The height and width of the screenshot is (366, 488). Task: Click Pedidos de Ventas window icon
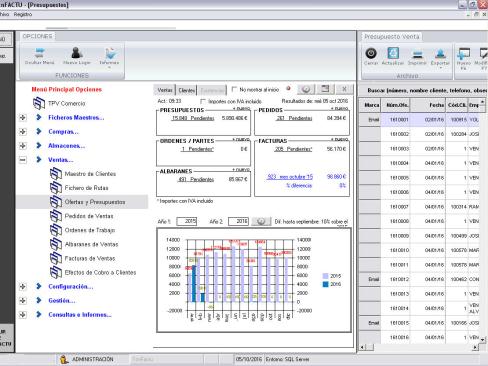coord(56,216)
